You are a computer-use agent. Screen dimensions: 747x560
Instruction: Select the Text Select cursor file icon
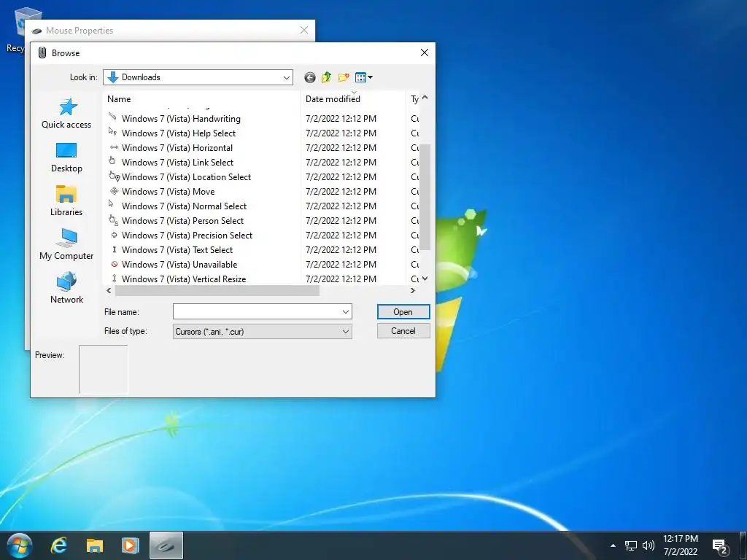[113, 249]
